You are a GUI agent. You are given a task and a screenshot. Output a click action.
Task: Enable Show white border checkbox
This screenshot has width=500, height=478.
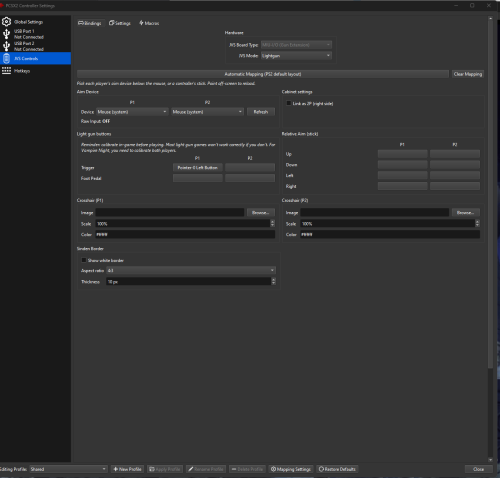point(84,260)
